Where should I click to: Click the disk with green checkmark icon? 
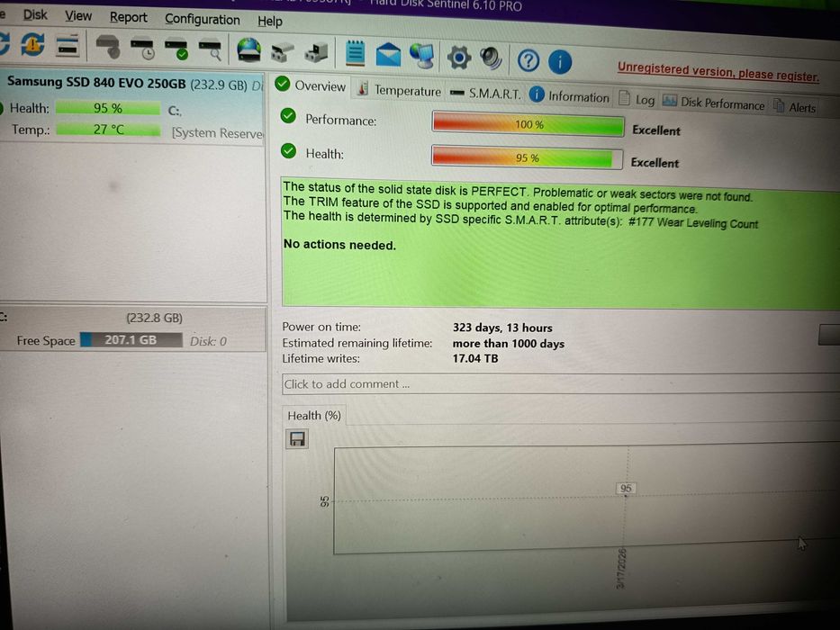pyautogui.click(x=176, y=49)
